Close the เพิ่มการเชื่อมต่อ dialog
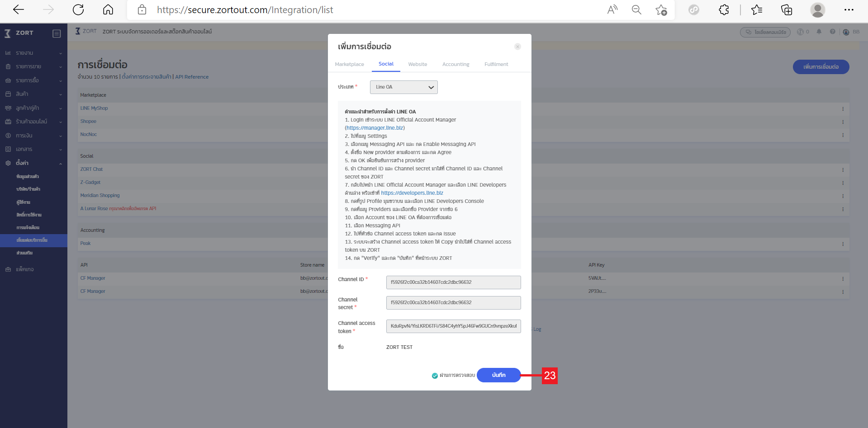 point(517,47)
